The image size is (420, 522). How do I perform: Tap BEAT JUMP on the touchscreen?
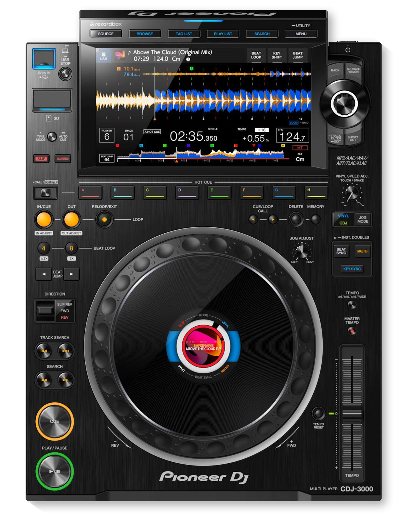click(x=298, y=55)
